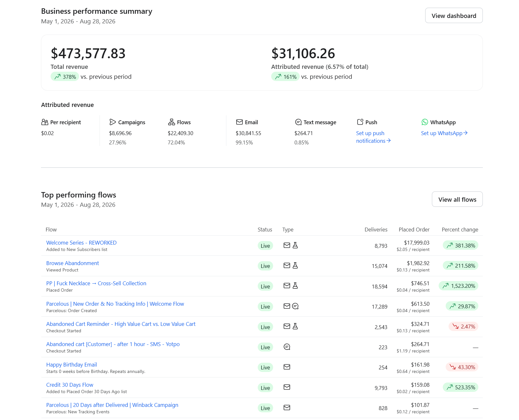Click the Flows hierarchy icon
519x420 pixels.
click(x=172, y=122)
